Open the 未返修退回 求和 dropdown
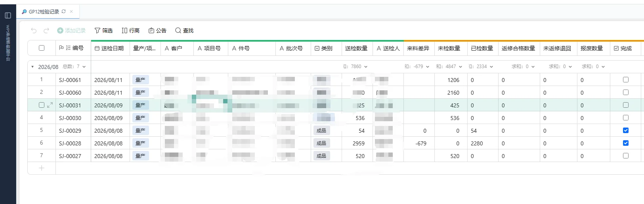Screen dimensions: 644x204 [x=560, y=67]
